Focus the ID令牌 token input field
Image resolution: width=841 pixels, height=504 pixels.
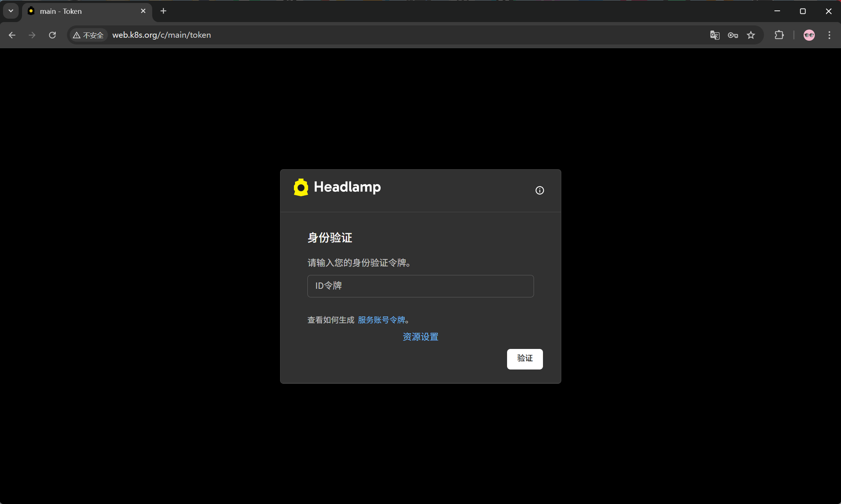pyautogui.click(x=420, y=286)
